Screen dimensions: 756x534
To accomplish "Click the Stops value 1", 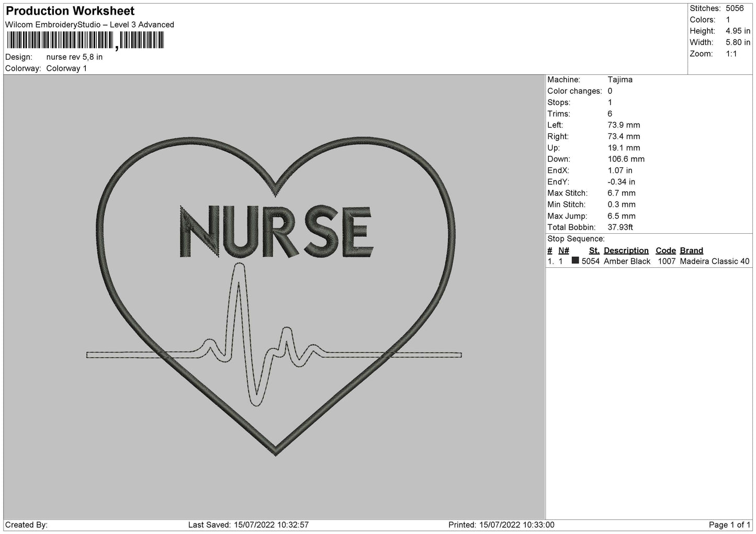I will pos(610,103).
